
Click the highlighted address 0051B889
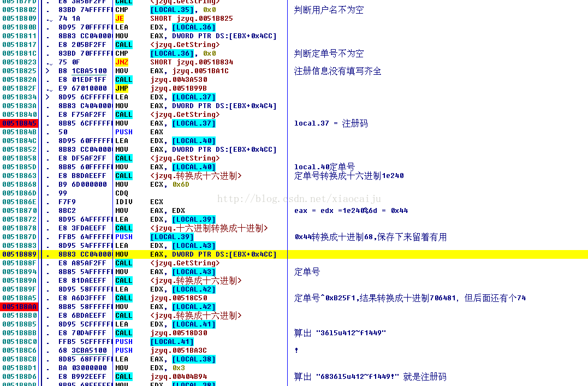(x=20, y=254)
